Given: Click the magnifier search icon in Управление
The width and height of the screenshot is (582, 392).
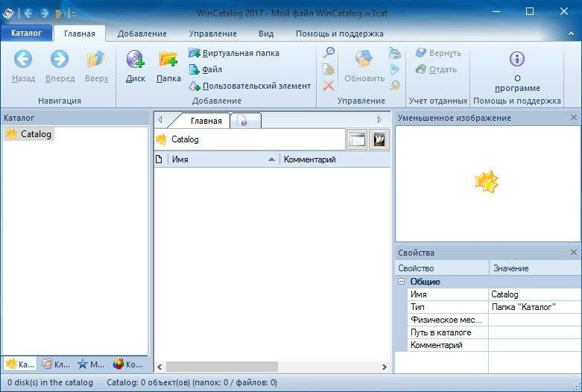Looking at the screenshot, I should (x=329, y=52).
